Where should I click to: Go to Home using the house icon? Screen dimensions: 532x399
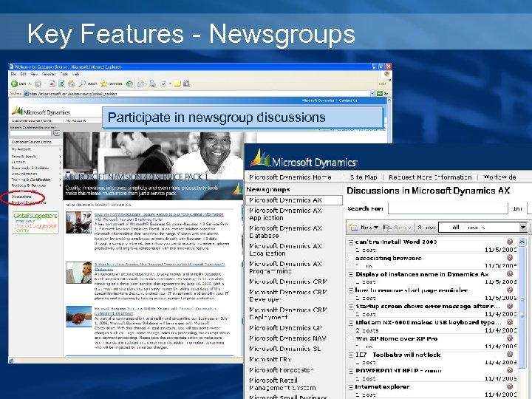71,83
